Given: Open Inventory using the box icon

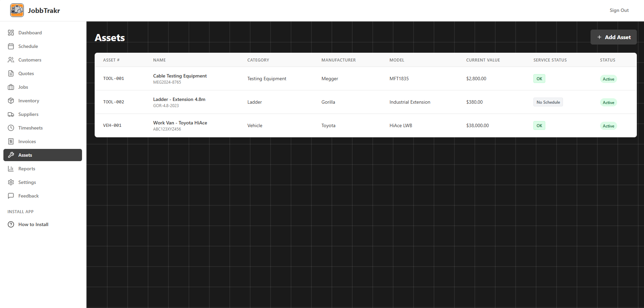Looking at the screenshot, I should (11, 101).
